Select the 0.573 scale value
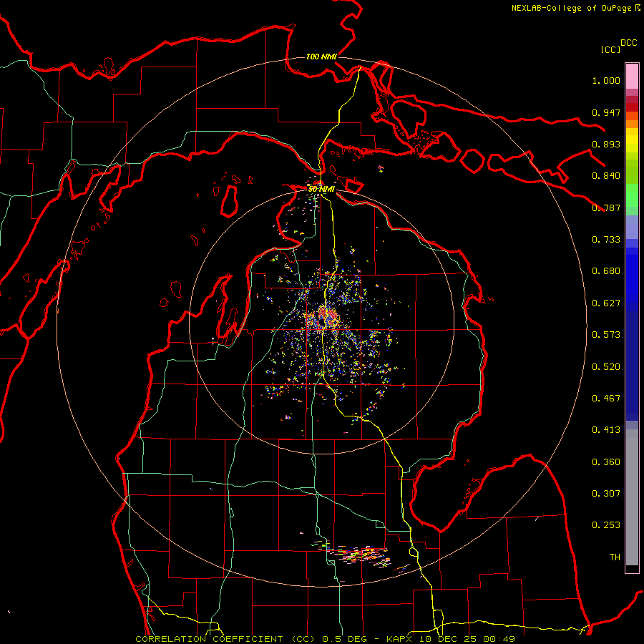644x644 pixels. click(x=606, y=335)
